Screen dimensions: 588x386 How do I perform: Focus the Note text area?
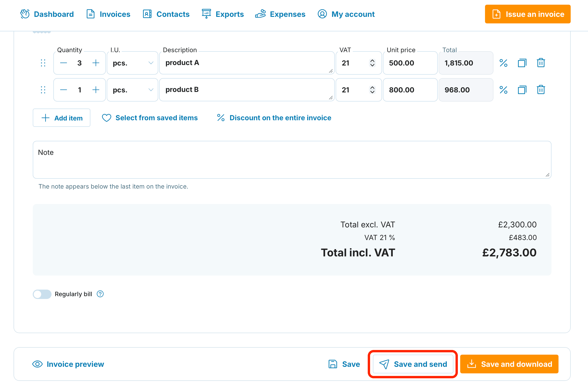292,160
